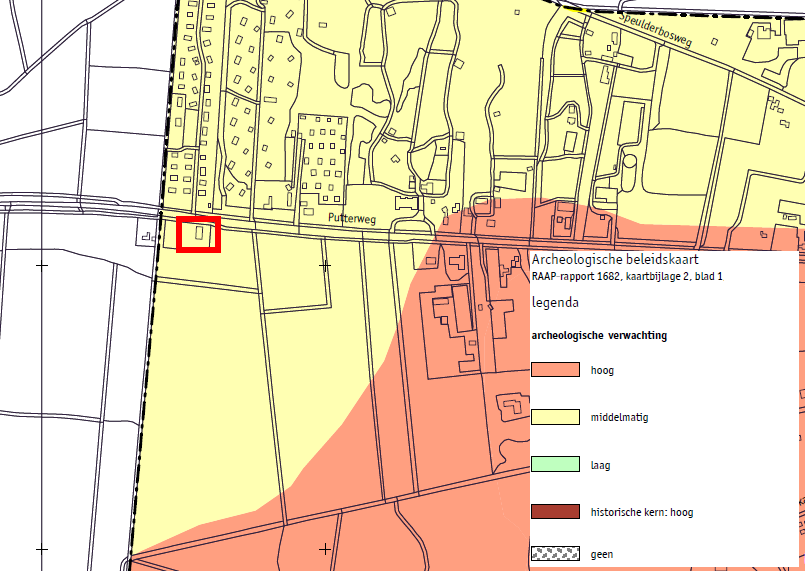Click the 'Putterweg' street label
The height and width of the screenshot is (571, 805).
tap(352, 218)
